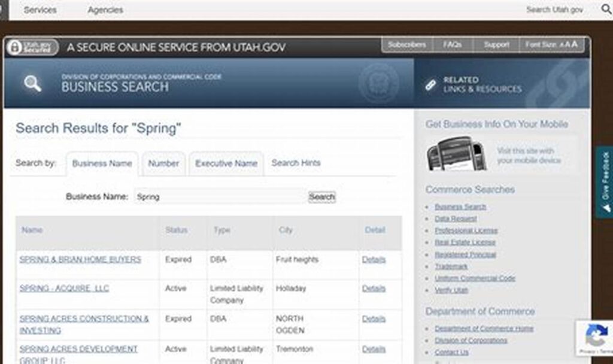Sort by the City column header
The width and height of the screenshot is (613, 364).
click(x=286, y=230)
